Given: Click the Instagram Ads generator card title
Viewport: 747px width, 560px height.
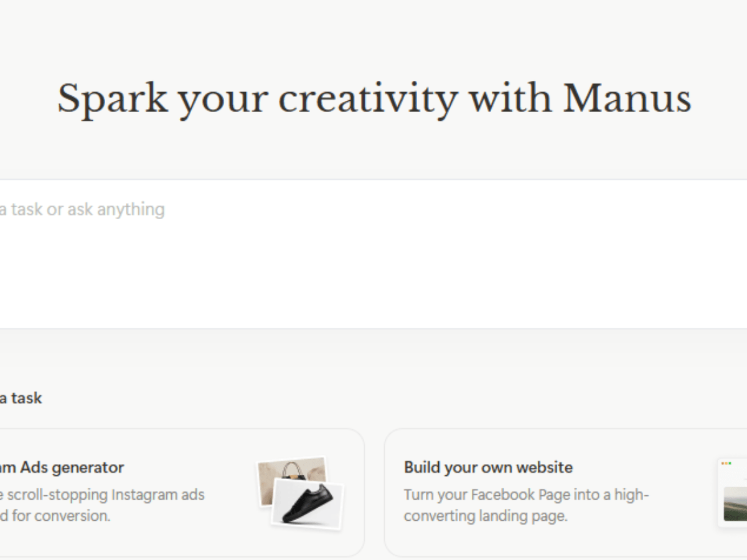Looking at the screenshot, I should (62, 467).
